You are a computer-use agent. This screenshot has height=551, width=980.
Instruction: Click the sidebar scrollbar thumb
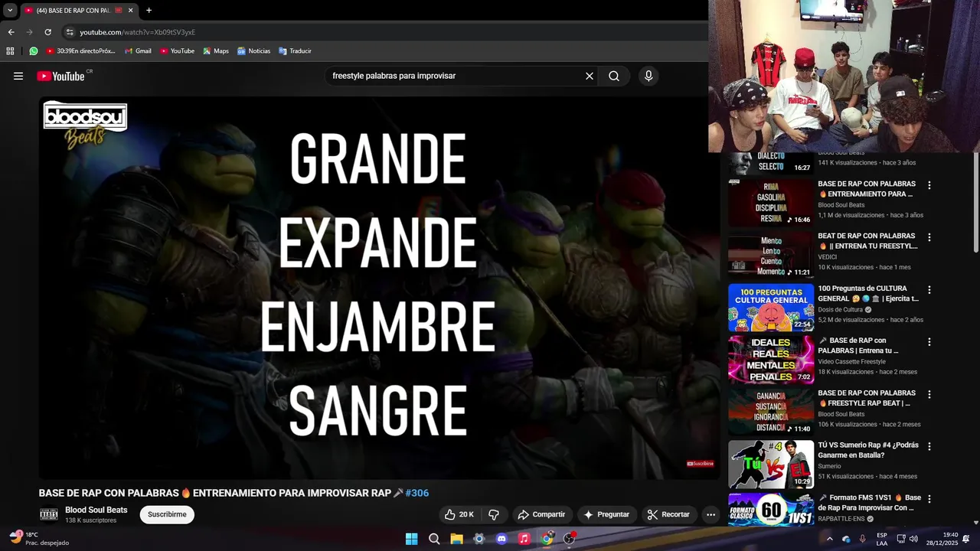tap(975, 203)
